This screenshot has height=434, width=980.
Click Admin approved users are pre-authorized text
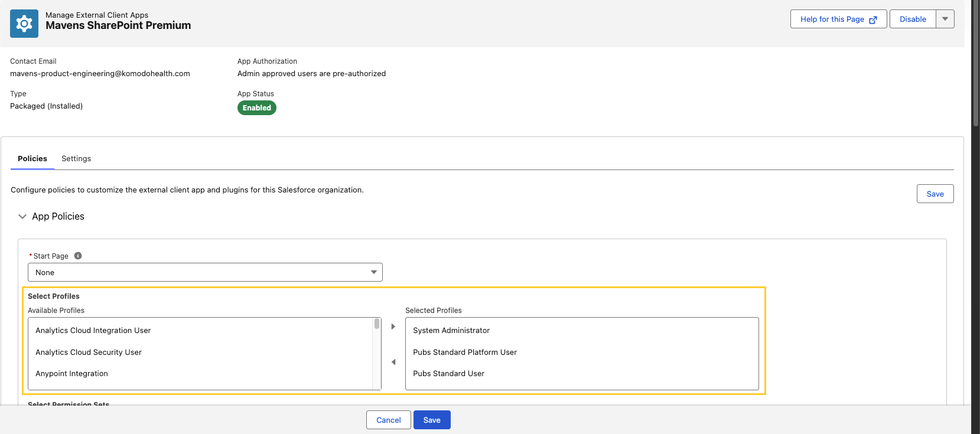pyautogui.click(x=311, y=74)
